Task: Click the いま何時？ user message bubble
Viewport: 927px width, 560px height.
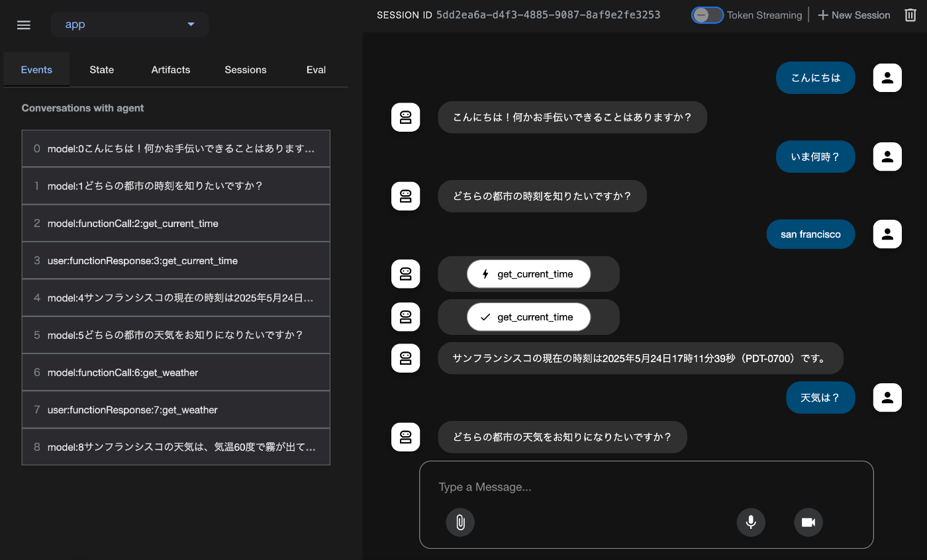Action: (x=815, y=157)
